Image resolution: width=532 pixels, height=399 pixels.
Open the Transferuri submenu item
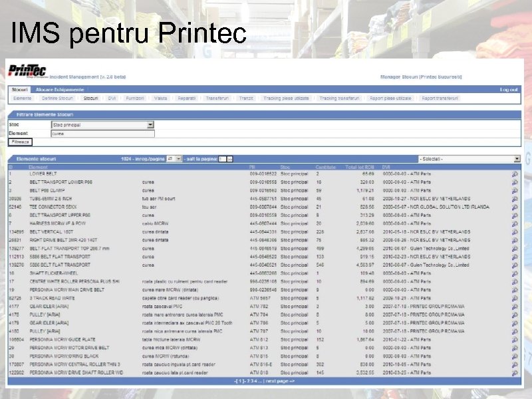217,98
